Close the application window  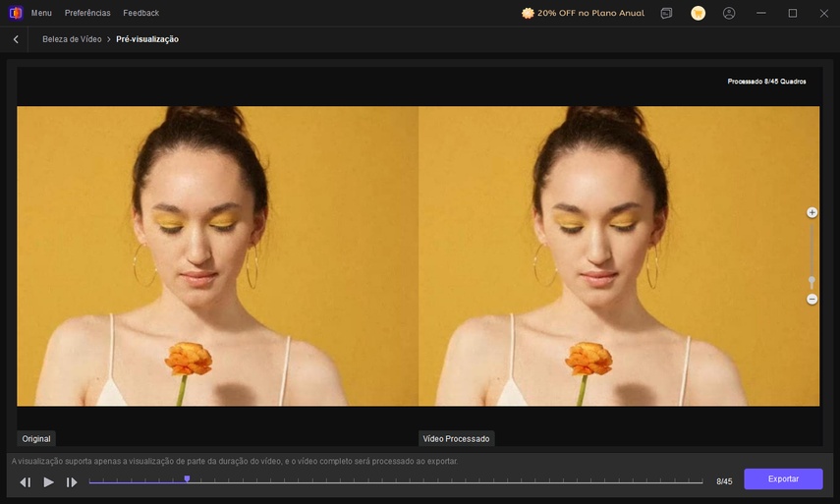pos(824,14)
